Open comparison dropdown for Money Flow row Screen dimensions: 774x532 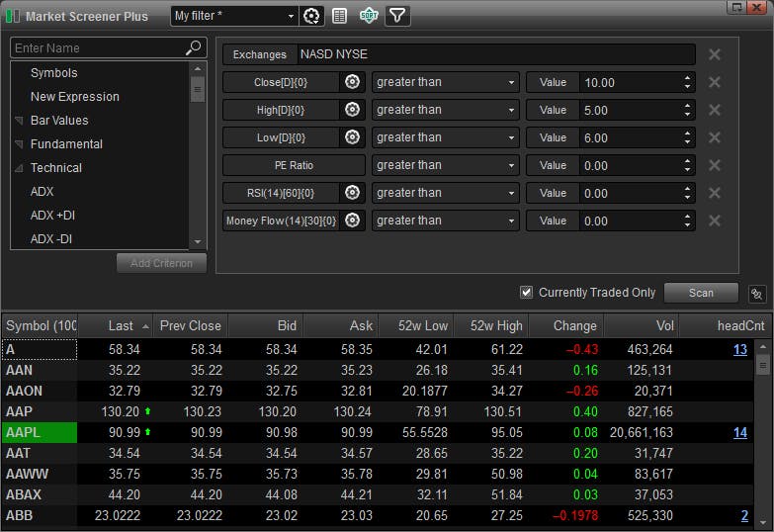[445, 221]
